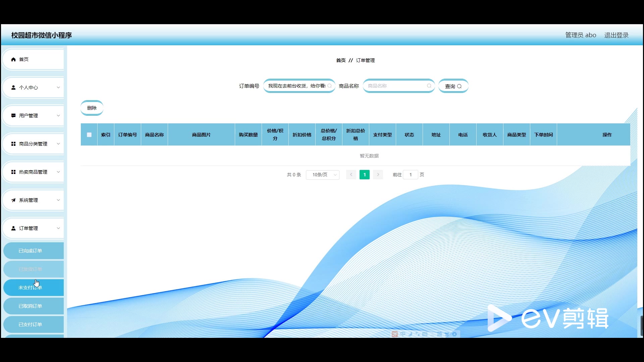Click the home icon in sidebar
Viewport: 644px width, 362px height.
tap(13, 59)
